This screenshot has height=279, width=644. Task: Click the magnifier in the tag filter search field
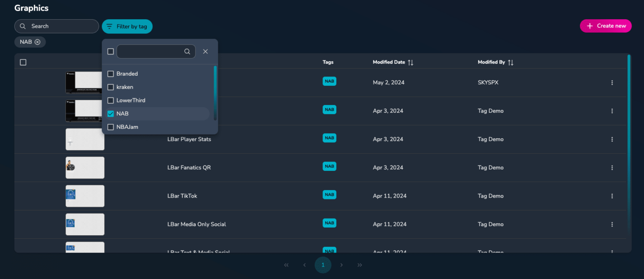point(187,51)
